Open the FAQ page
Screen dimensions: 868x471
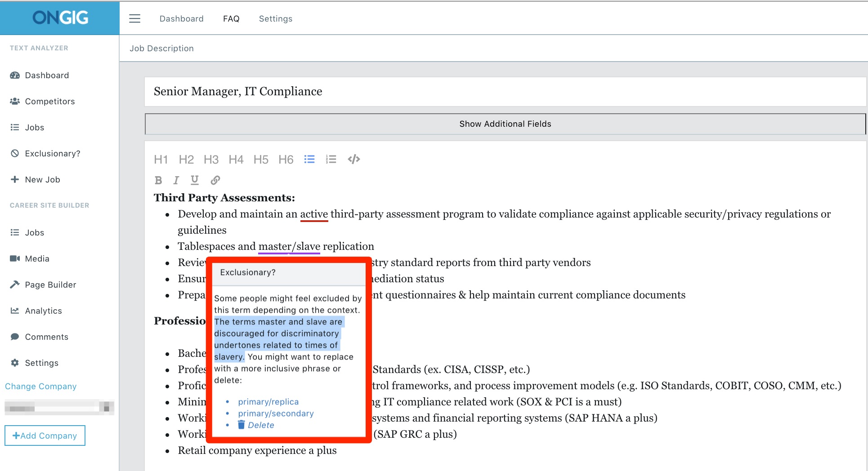pyautogui.click(x=231, y=18)
